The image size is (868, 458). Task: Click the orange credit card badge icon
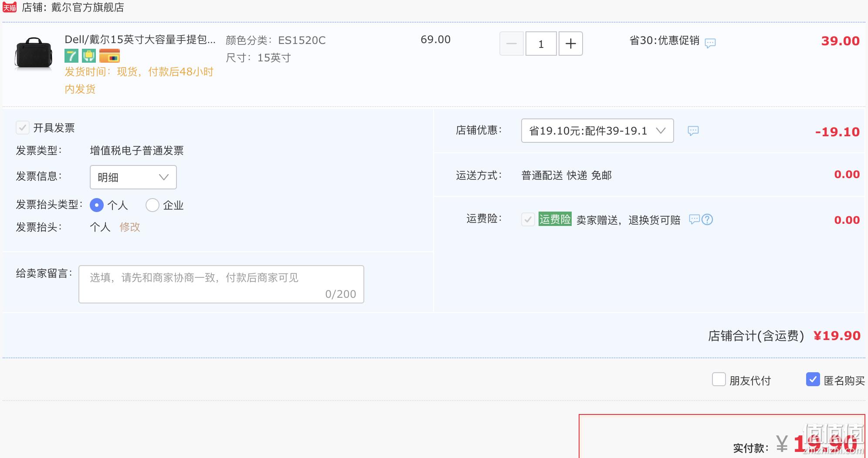click(x=109, y=56)
